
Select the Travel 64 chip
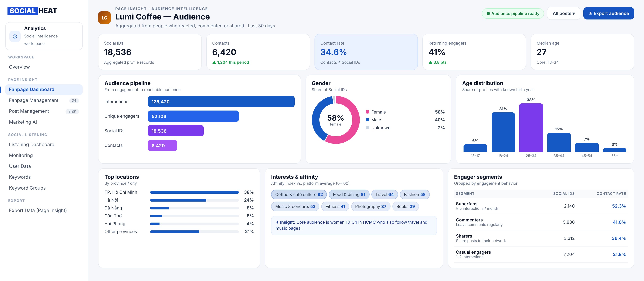click(385, 194)
